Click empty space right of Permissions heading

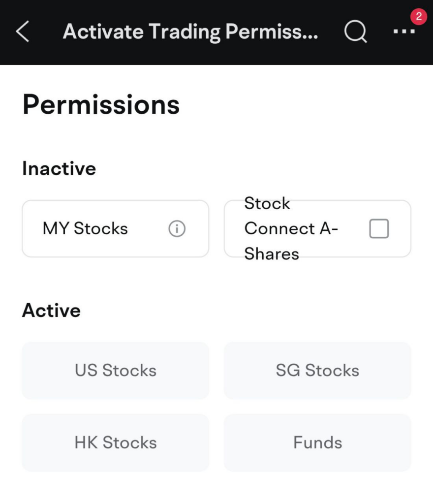pos(305,105)
